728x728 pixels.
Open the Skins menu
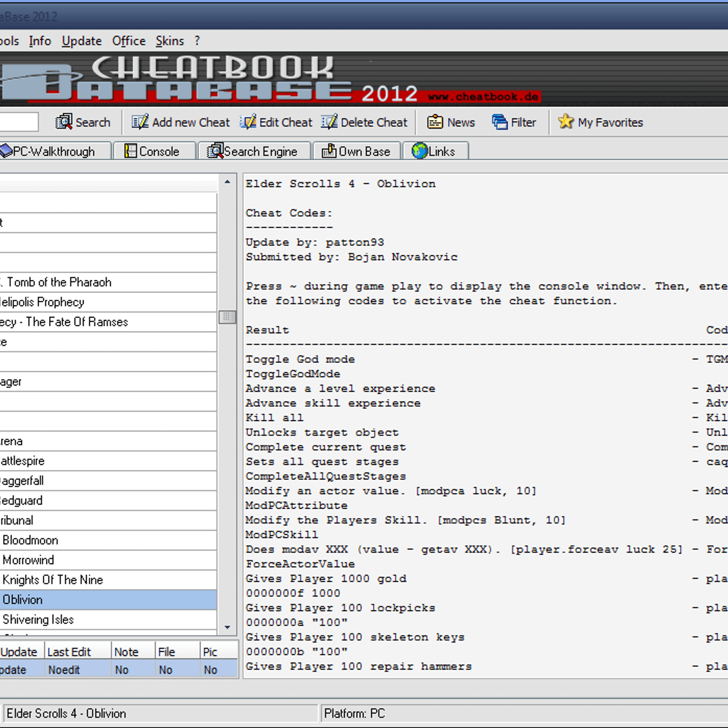(x=170, y=41)
